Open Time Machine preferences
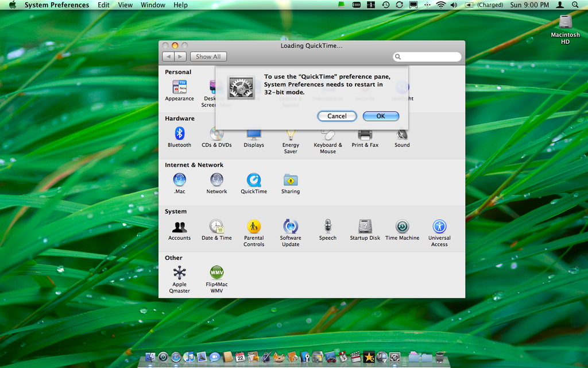Screen dimensions: 588x368 pos(402,230)
